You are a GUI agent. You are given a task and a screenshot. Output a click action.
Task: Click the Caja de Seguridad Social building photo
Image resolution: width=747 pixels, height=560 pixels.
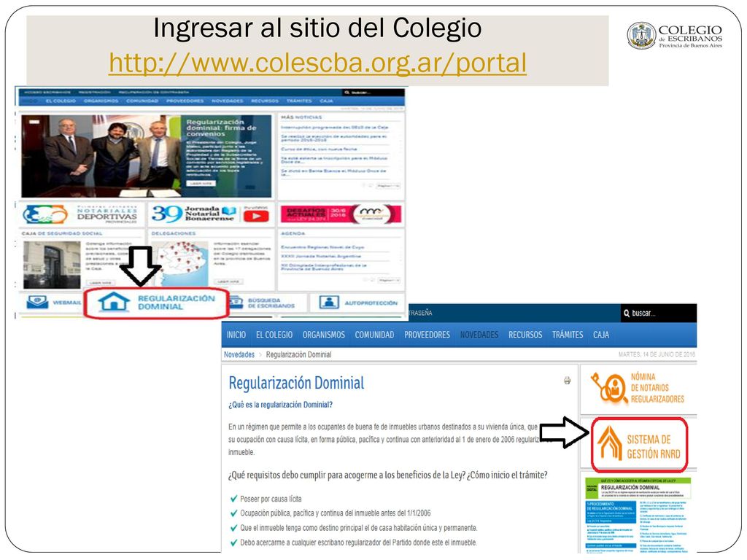coord(52,265)
